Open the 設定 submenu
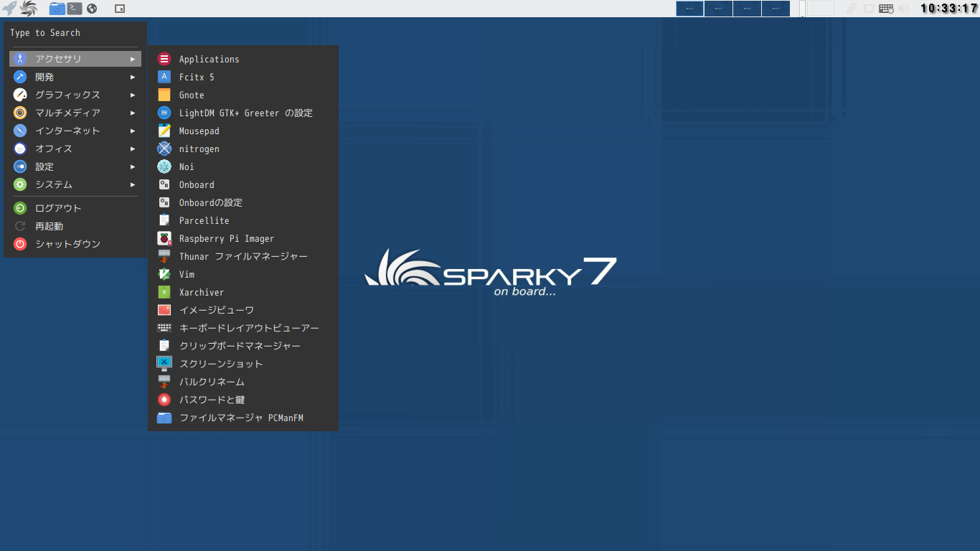 coord(75,166)
